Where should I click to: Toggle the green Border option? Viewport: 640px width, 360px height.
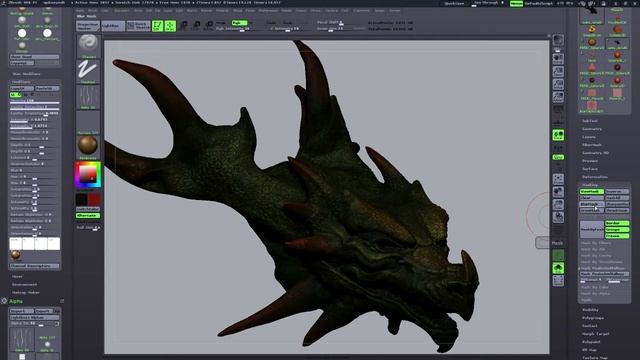[617, 223]
